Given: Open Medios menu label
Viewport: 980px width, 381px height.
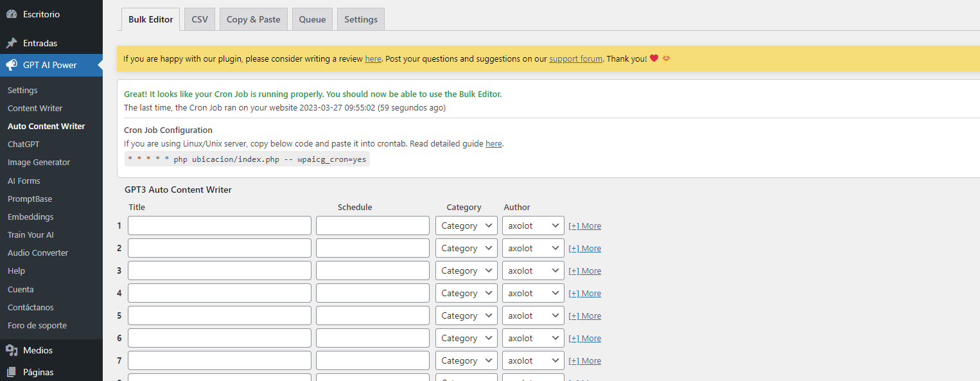Looking at the screenshot, I should pos(38,350).
